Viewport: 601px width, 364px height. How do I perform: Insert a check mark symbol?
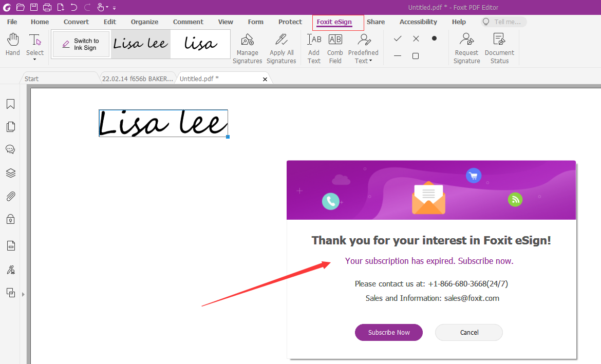[x=398, y=39]
